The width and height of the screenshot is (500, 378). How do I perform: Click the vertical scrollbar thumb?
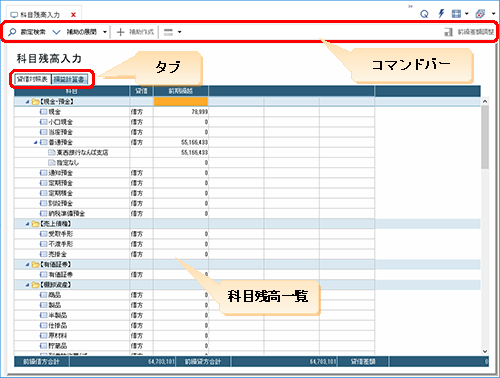coord(485,137)
